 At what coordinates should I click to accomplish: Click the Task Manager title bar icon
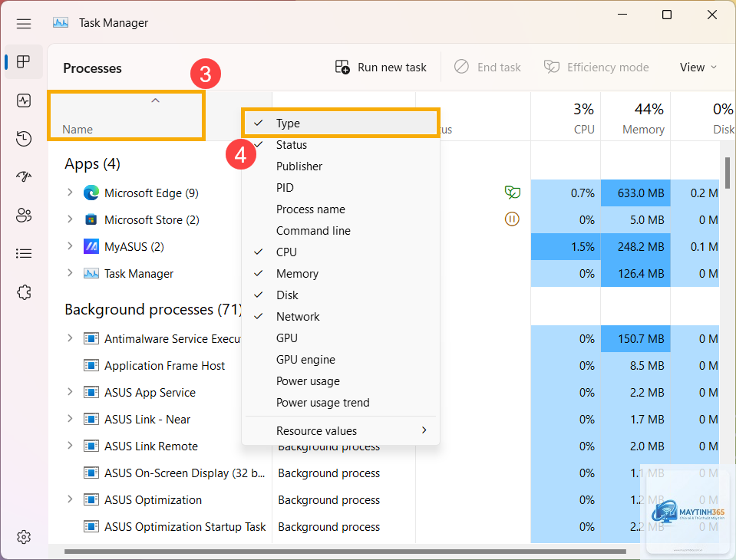click(x=61, y=22)
